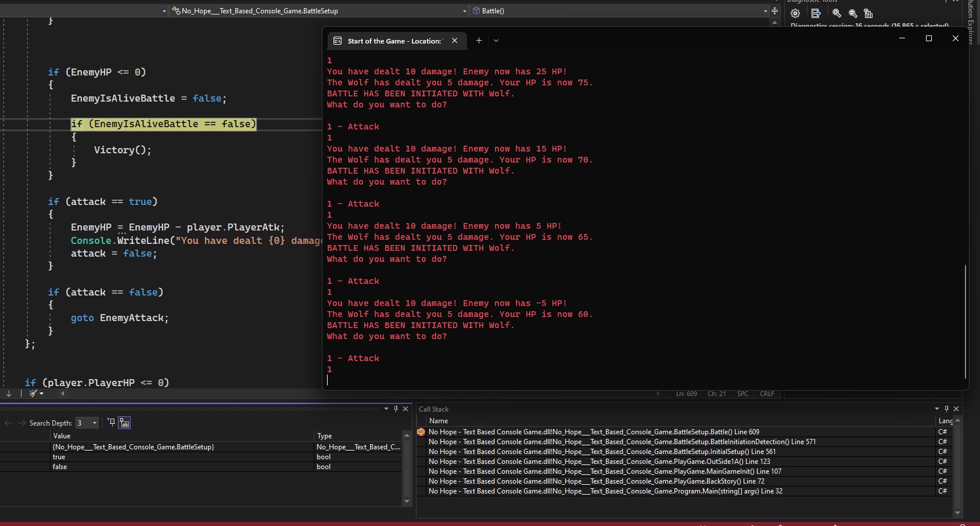The image size is (980, 526).
Task: Zoom out on the Diagnostic Tools timeline
Action: (x=853, y=13)
